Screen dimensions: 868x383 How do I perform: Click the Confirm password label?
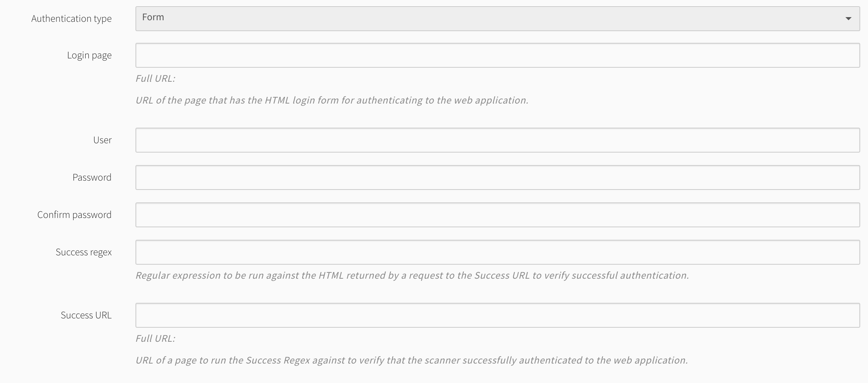[74, 215]
